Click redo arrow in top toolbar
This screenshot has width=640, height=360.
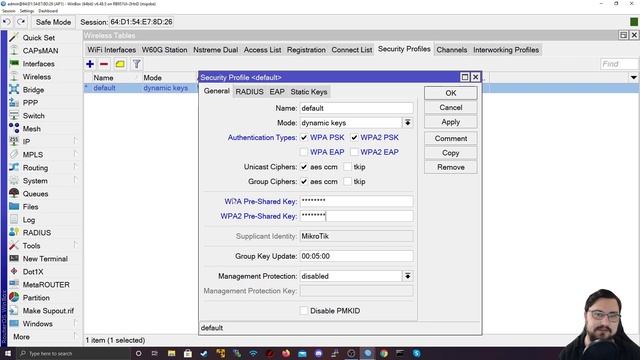tap(21, 22)
